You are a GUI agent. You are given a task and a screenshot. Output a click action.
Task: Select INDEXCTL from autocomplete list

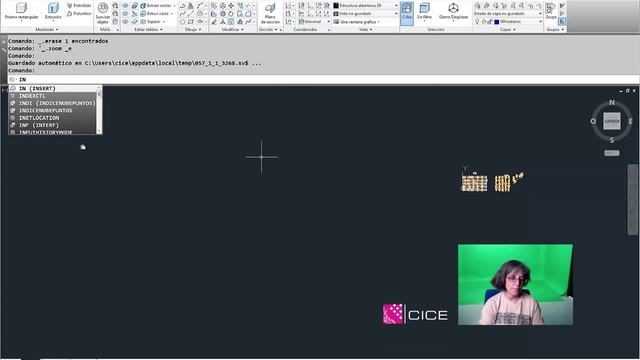coord(52,96)
